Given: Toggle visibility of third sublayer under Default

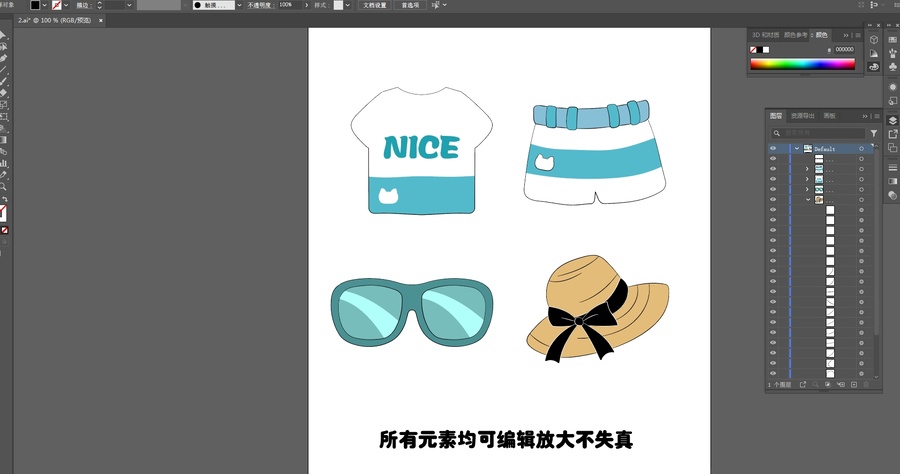Looking at the screenshot, I should (773, 179).
